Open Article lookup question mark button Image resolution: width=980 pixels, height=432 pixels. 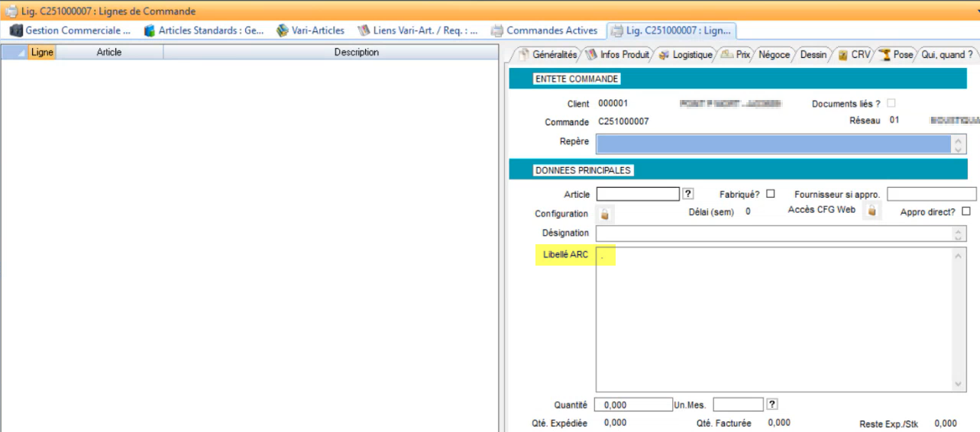coord(687,194)
